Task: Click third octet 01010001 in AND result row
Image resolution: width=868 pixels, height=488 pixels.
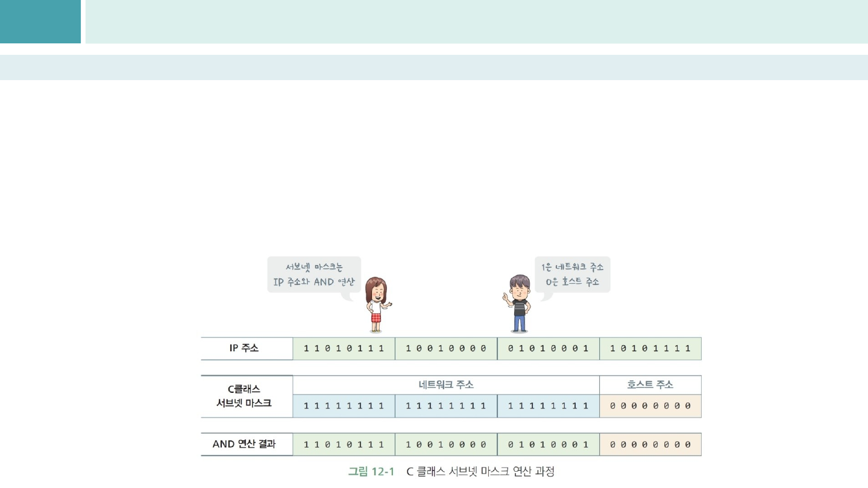Action: click(x=548, y=445)
